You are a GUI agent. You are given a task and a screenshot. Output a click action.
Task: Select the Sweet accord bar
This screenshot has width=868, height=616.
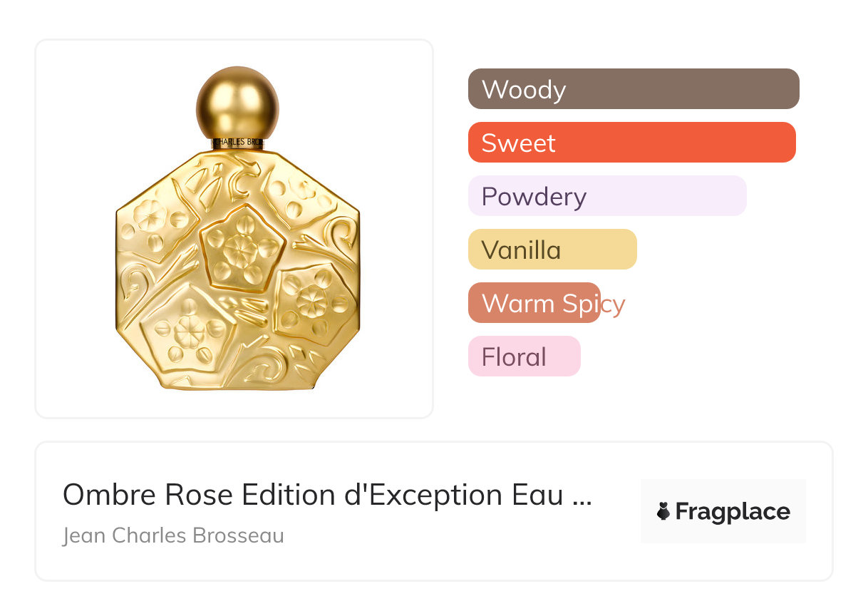pyautogui.click(x=631, y=143)
